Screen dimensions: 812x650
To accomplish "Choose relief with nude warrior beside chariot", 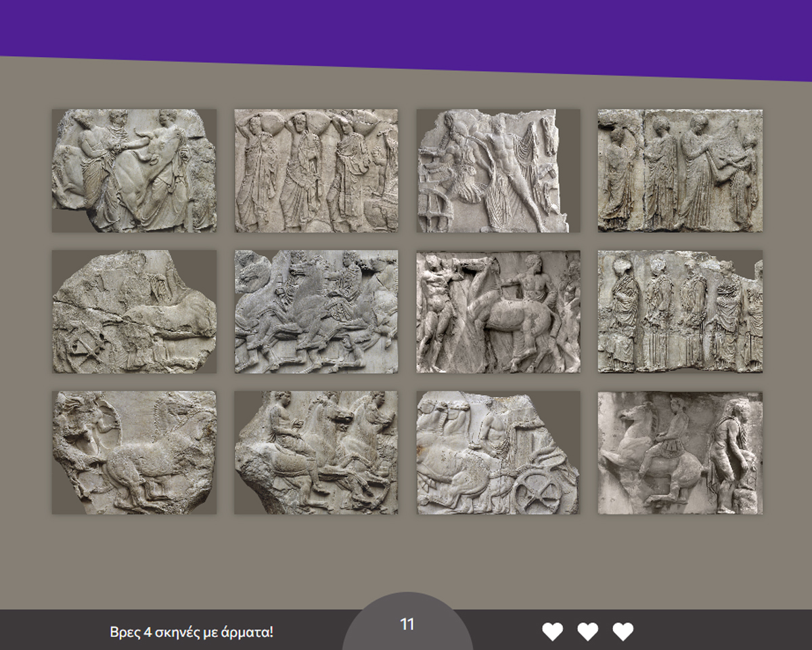I will pyautogui.click(x=498, y=171).
